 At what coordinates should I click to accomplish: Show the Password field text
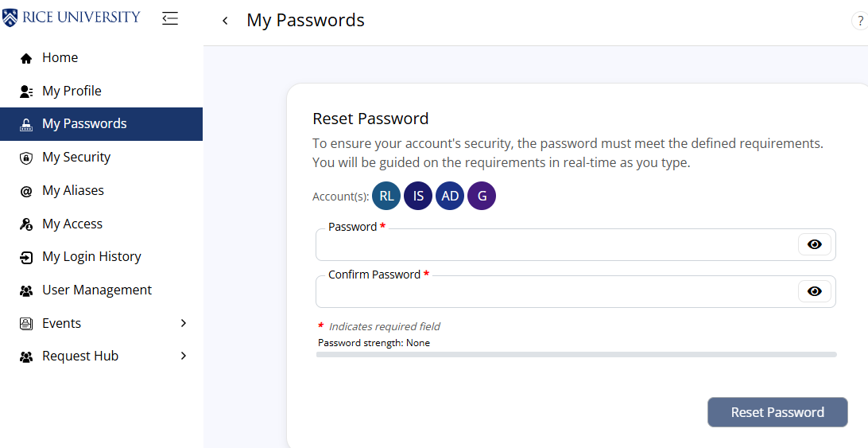click(x=814, y=244)
